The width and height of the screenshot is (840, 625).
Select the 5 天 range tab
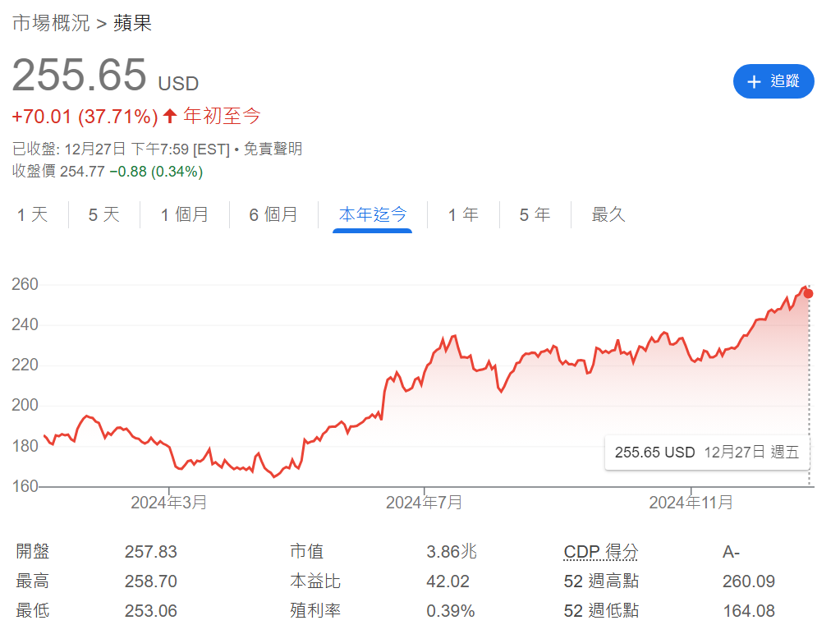click(x=104, y=214)
